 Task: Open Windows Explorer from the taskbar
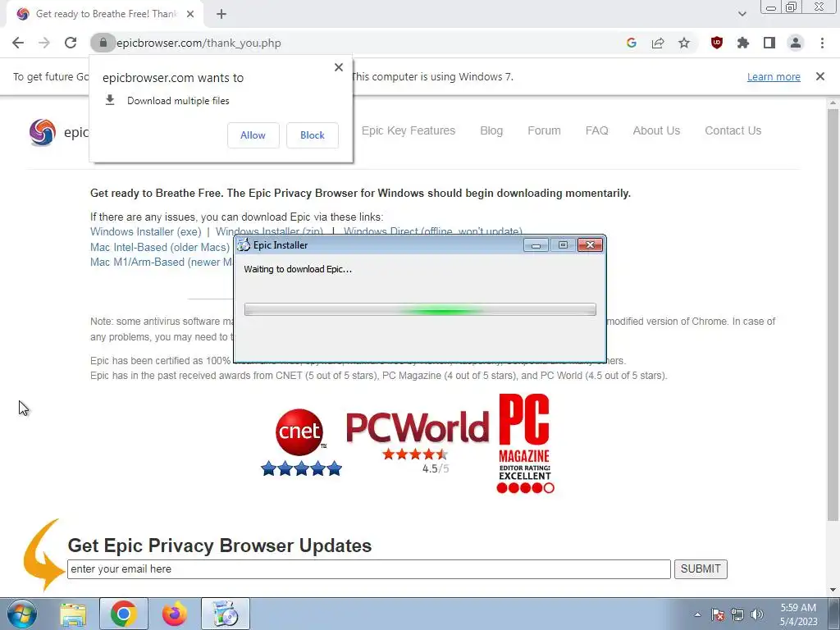(x=73, y=614)
